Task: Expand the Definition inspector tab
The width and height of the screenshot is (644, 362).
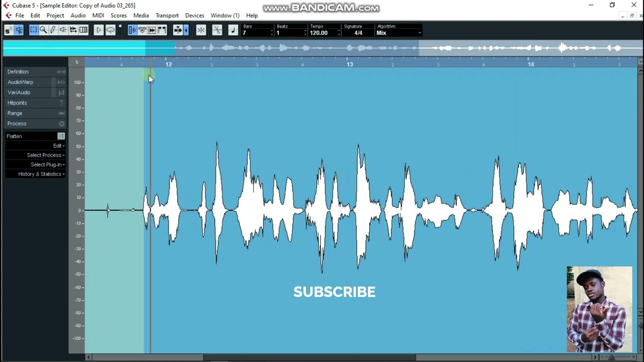Action: click(x=35, y=72)
